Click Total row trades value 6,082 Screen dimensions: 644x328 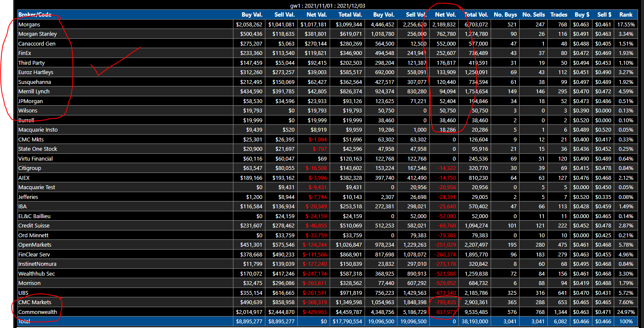[560, 322]
